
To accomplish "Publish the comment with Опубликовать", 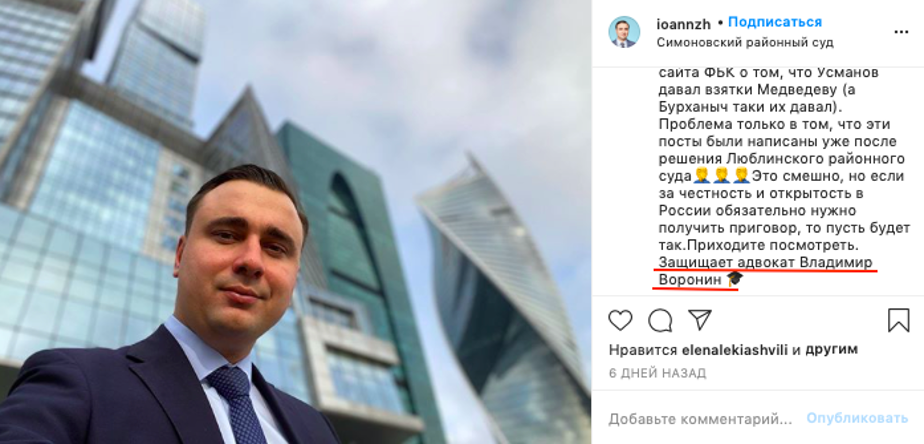I will [857, 418].
